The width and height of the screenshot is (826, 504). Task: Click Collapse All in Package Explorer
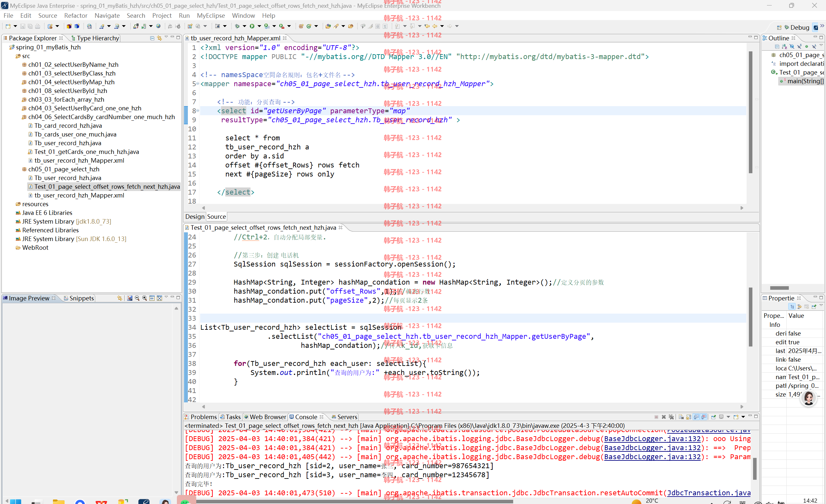[152, 38]
